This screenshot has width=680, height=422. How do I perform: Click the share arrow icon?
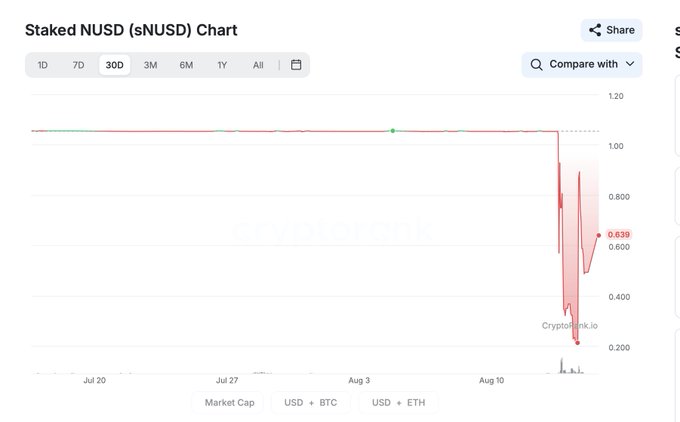pos(595,30)
